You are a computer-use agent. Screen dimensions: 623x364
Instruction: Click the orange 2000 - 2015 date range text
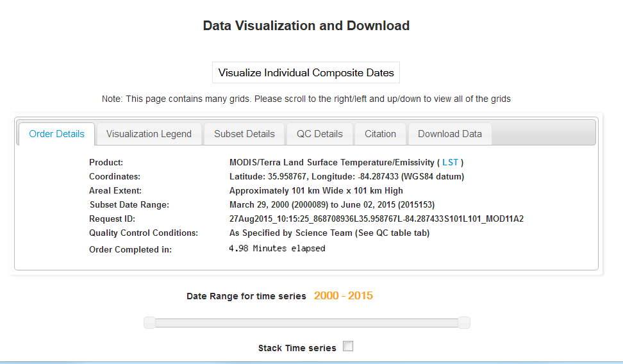click(x=343, y=296)
